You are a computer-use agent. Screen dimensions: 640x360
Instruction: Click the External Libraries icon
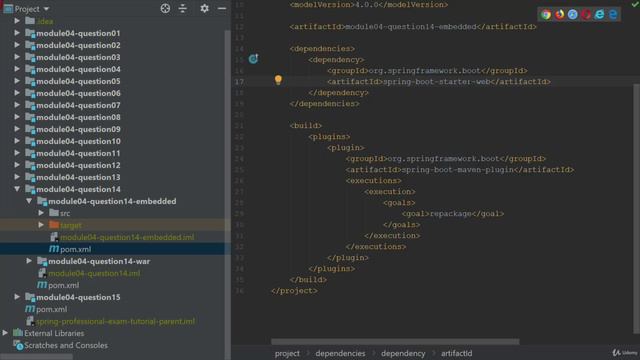point(18,333)
